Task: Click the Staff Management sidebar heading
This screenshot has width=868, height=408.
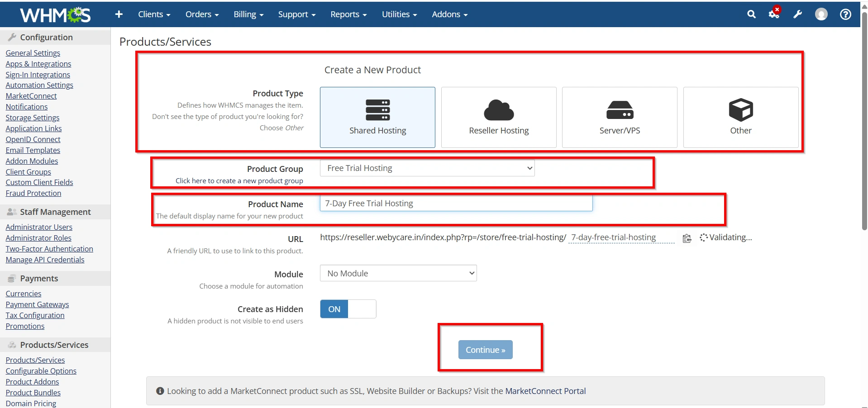Action: click(55, 212)
